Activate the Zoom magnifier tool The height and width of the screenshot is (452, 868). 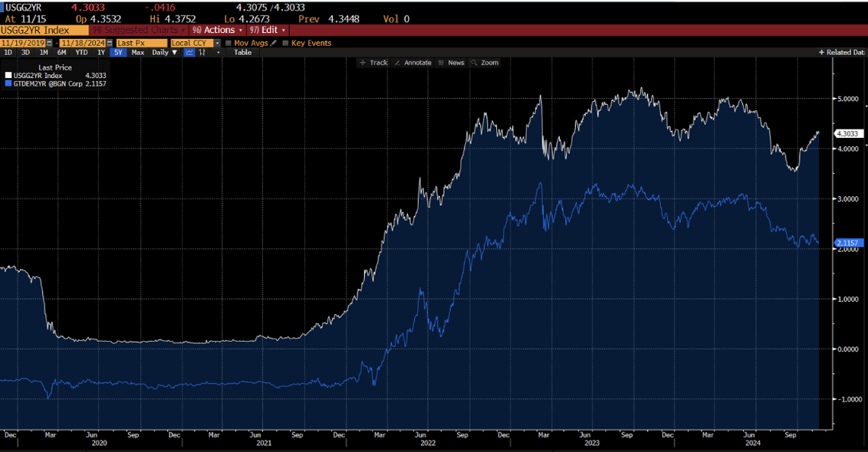tap(485, 63)
